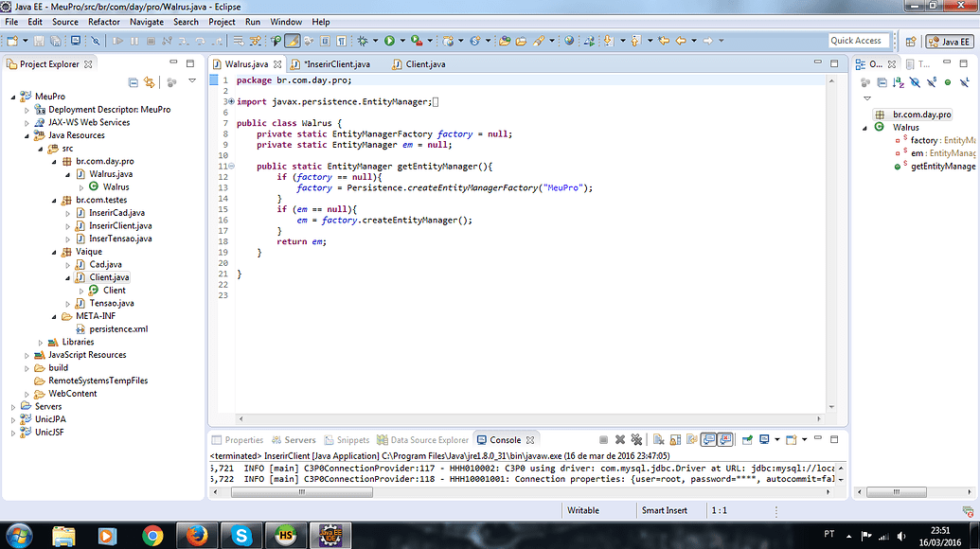The height and width of the screenshot is (549, 980).
Task: Collapse the MeuPro project tree node
Action: (x=13, y=97)
